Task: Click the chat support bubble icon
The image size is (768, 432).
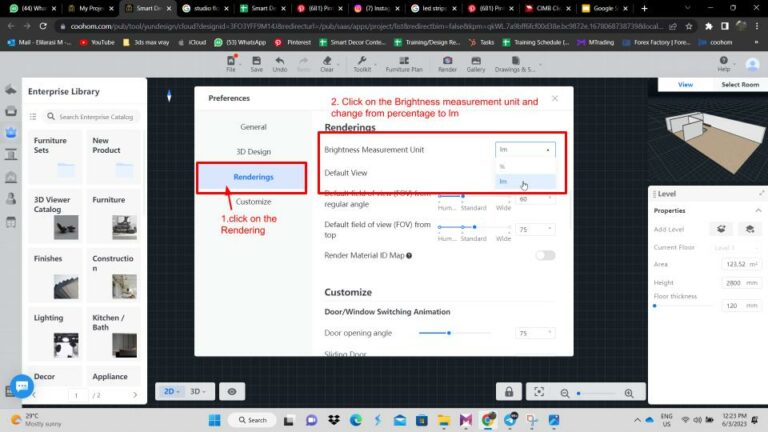Action: (22, 386)
